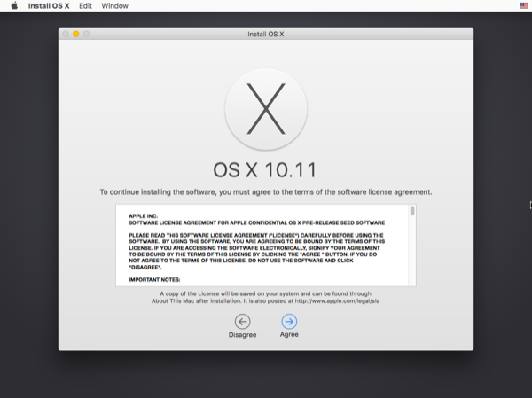Click the US flag input source icon
Screen dimensions: 532x398
pyautogui.click(x=524, y=6)
